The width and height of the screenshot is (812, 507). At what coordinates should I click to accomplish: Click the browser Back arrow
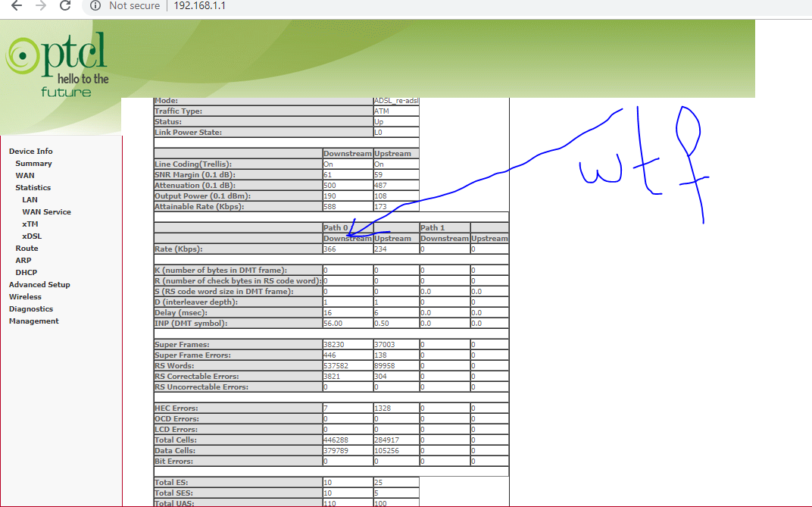(17, 6)
